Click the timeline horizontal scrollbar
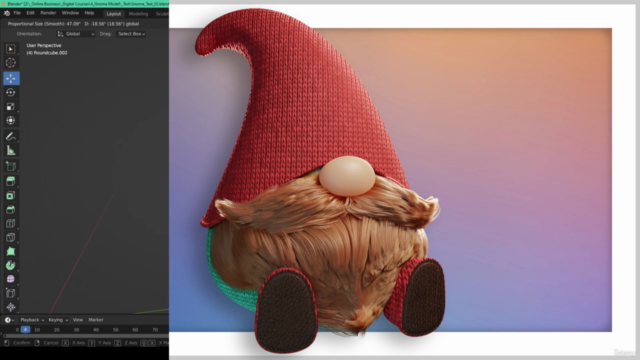This screenshot has height=360, width=640. [x=86, y=336]
